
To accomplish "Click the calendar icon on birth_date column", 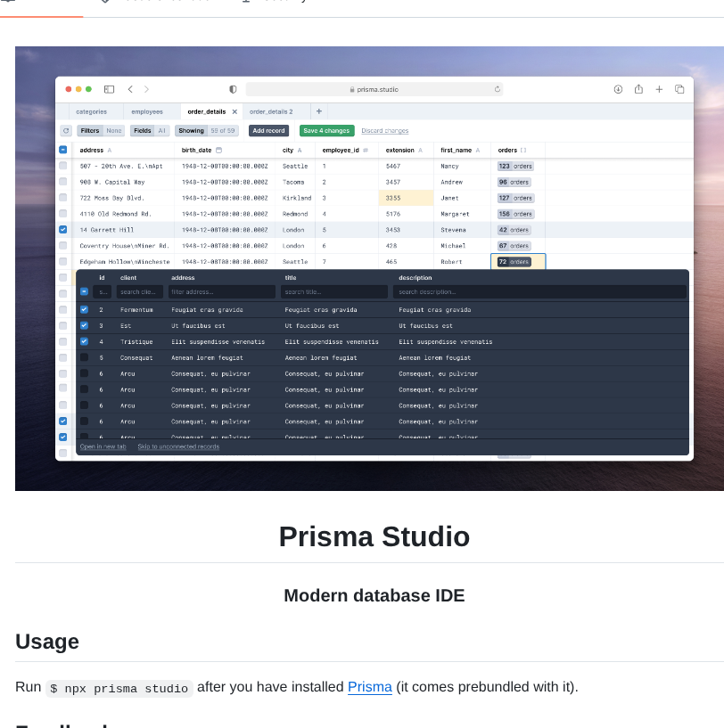I will pyautogui.click(x=218, y=149).
